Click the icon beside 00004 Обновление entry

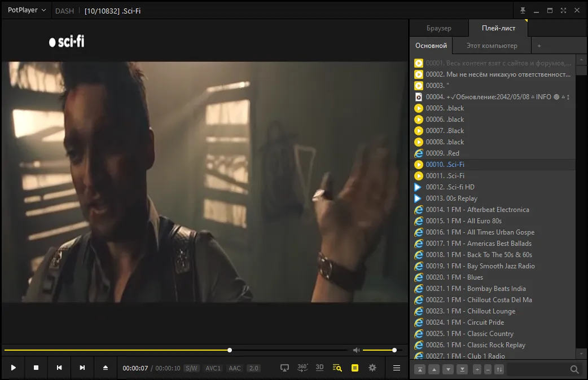(x=419, y=97)
